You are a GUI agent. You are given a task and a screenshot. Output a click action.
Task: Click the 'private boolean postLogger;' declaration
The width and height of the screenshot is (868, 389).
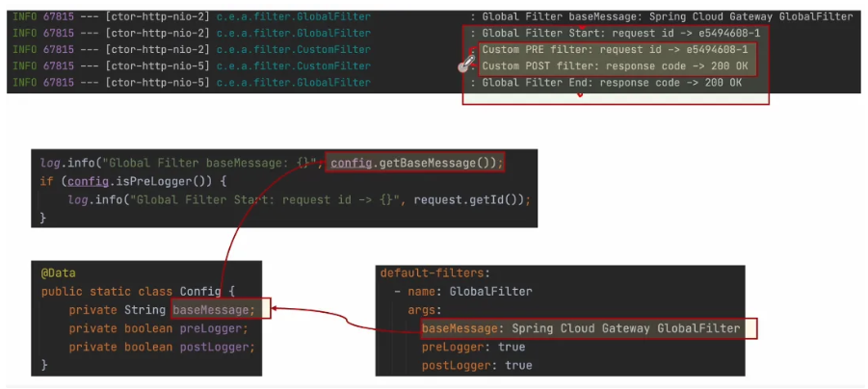(162, 347)
